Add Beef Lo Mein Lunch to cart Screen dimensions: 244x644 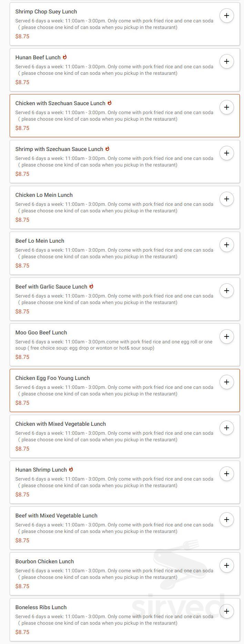[x=227, y=245]
